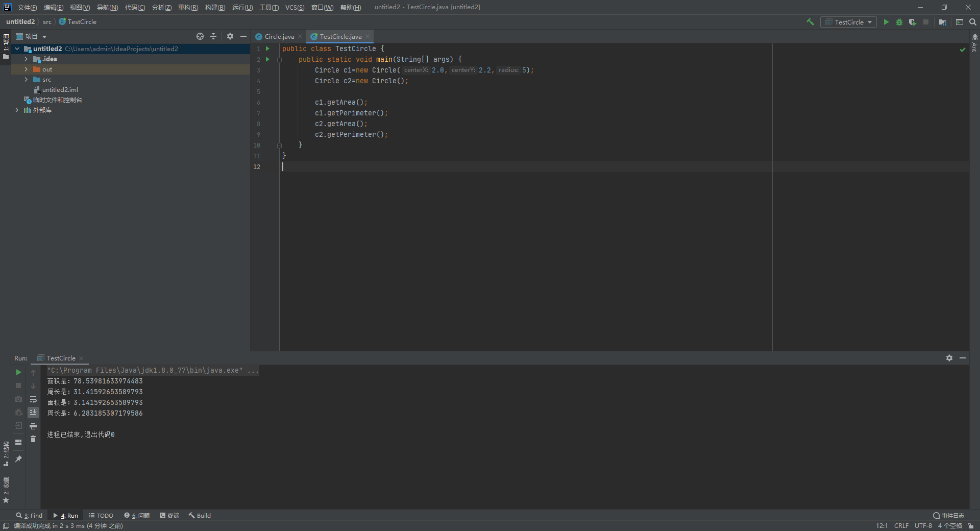Open the Ant tool window
The image size is (980, 531).
tap(974, 44)
